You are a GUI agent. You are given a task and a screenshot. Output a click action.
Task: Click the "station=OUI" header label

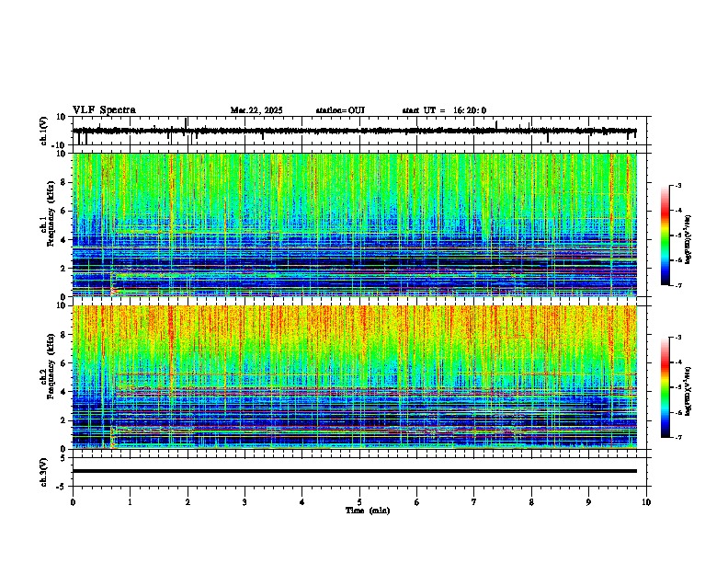[x=340, y=110]
